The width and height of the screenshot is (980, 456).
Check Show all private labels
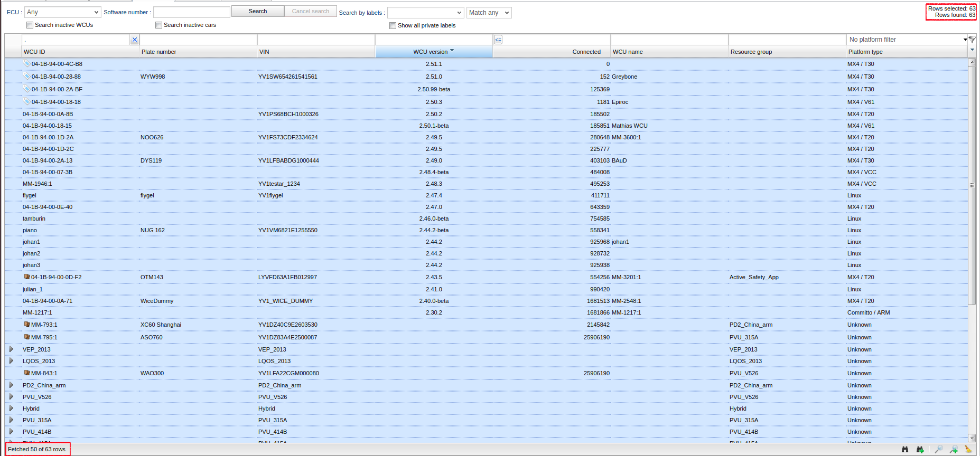393,25
